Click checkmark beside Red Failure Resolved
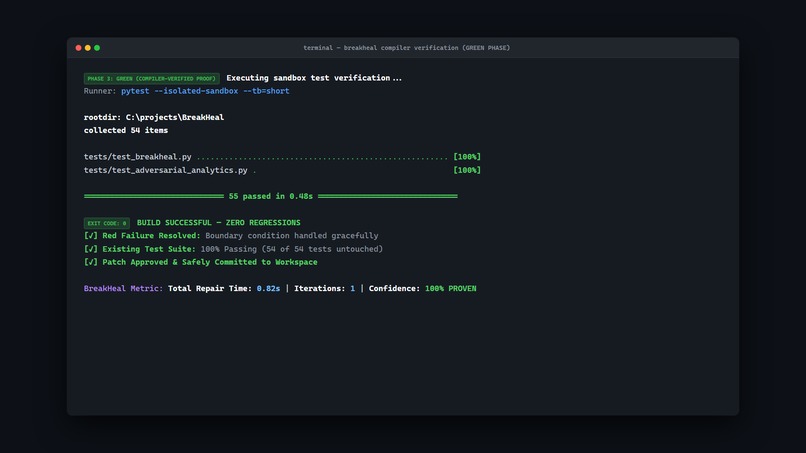 [90, 236]
